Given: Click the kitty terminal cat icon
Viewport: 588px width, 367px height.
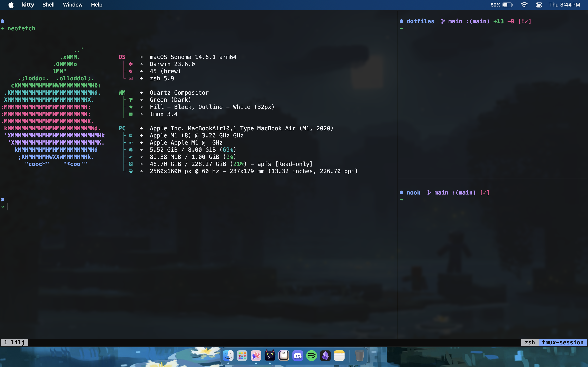Looking at the screenshot, I should tap(270, 356).
